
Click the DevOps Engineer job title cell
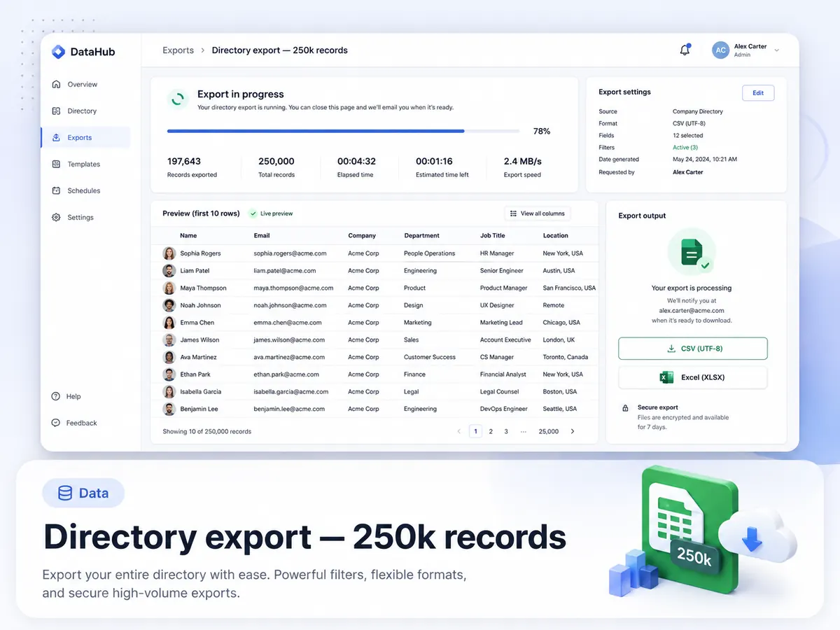(x=504, y=409)
